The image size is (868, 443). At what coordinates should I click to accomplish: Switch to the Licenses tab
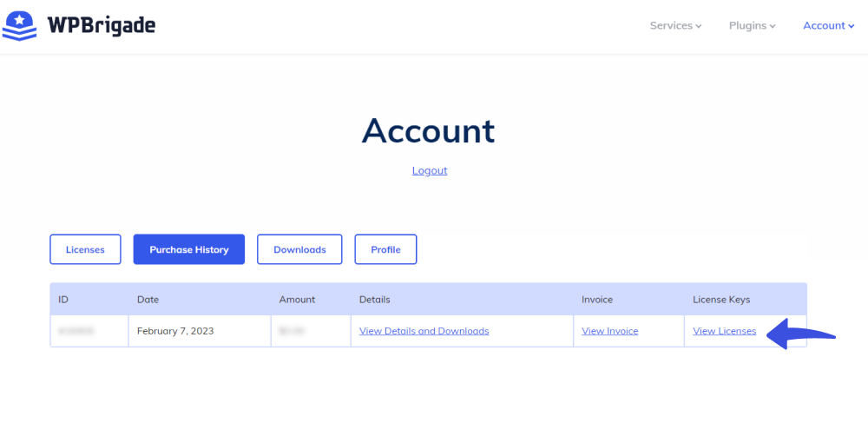[85, 249]
